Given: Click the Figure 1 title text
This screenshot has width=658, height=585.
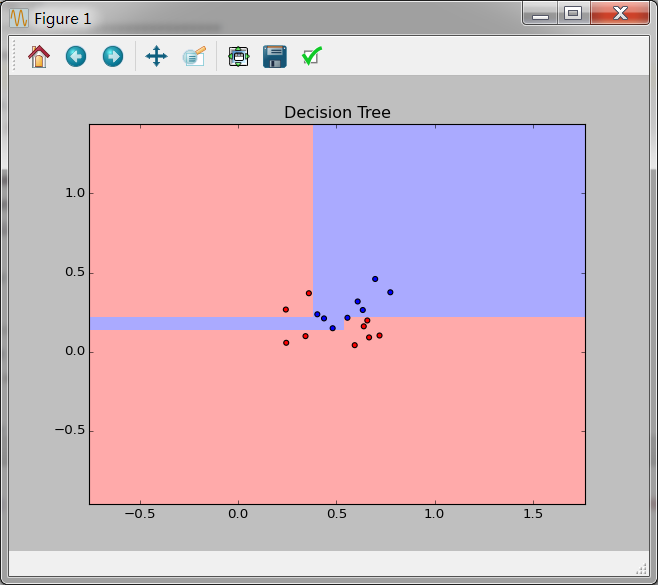Looking at the screenshot, I should coord(63,19).
